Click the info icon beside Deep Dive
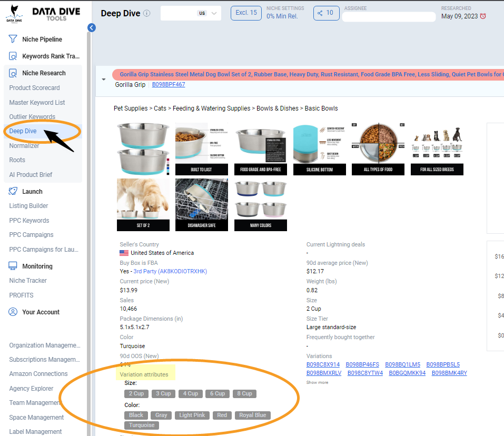Screen dimensions: 504x436 (x=146, y=14)
